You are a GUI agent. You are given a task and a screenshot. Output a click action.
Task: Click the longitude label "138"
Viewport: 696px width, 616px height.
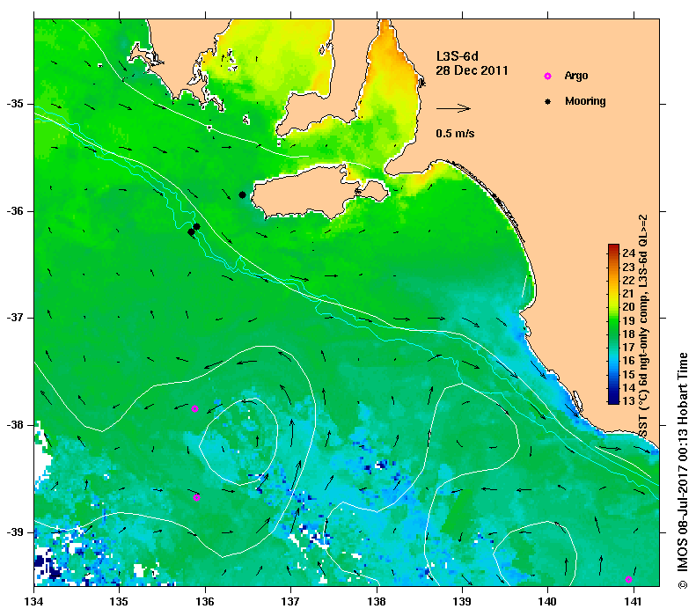[x=377, y=602]
